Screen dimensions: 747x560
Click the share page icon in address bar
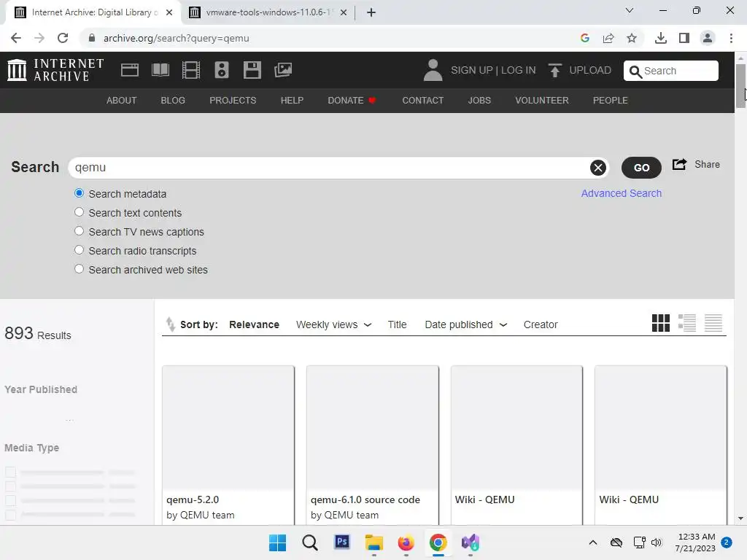608,38
